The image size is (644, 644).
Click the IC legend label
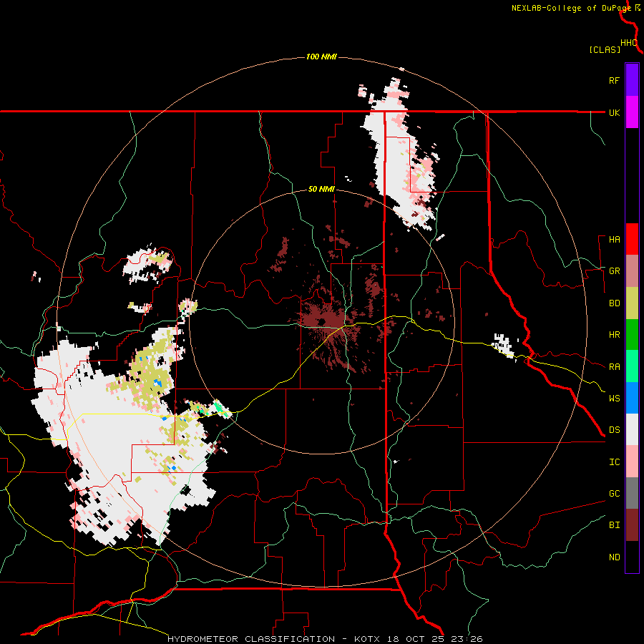614,462
